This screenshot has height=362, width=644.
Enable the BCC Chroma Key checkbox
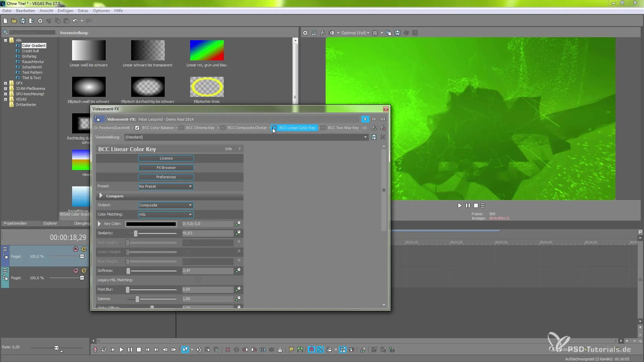pos(181,128)
